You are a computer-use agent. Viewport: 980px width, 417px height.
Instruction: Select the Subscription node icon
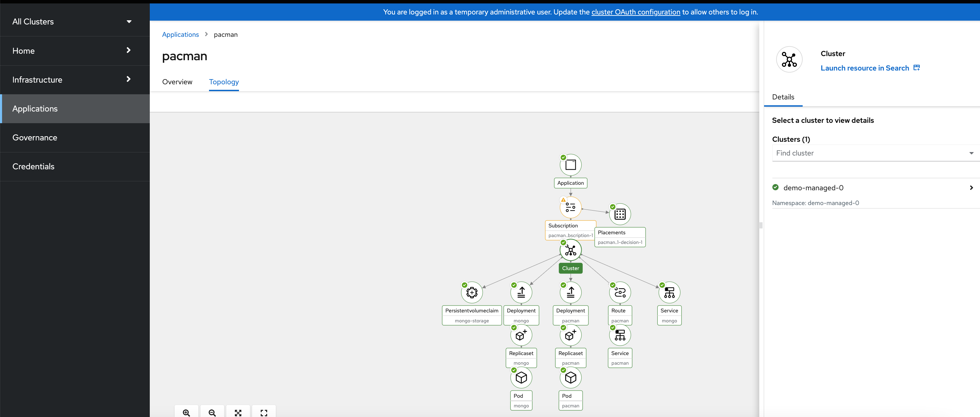pos(570,207)
